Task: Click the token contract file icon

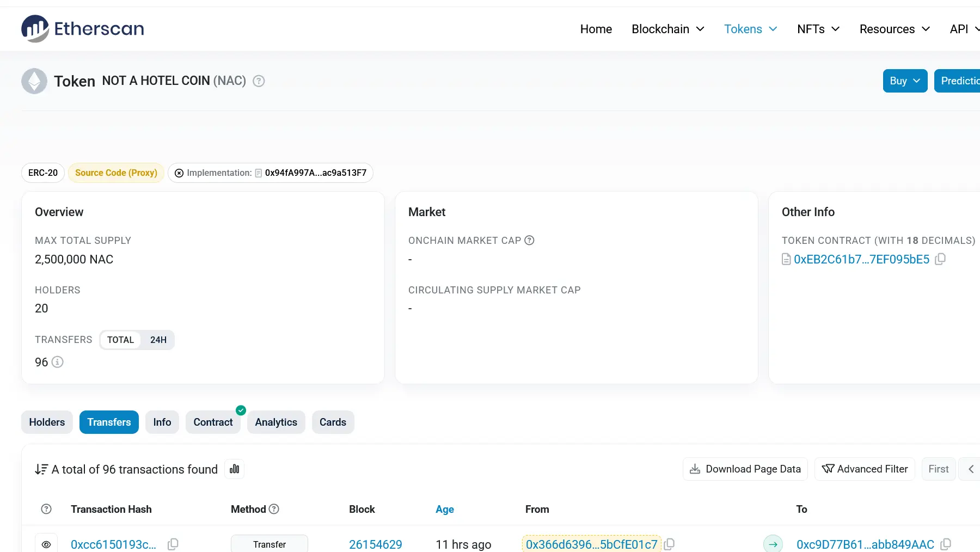Action: coord(786,259)
